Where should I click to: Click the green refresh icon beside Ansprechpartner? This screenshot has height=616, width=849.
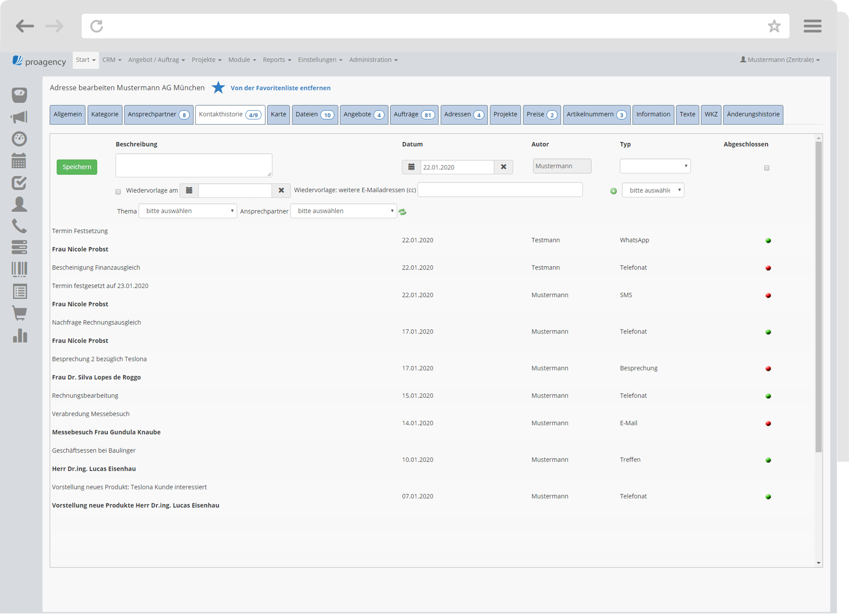[402, 212]
